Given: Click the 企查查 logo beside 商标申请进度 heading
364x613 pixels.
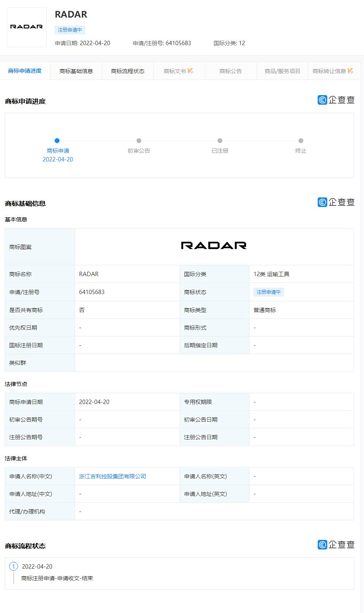Looking at the screenshot, I should pyautogui.click(x=336, y=100).
